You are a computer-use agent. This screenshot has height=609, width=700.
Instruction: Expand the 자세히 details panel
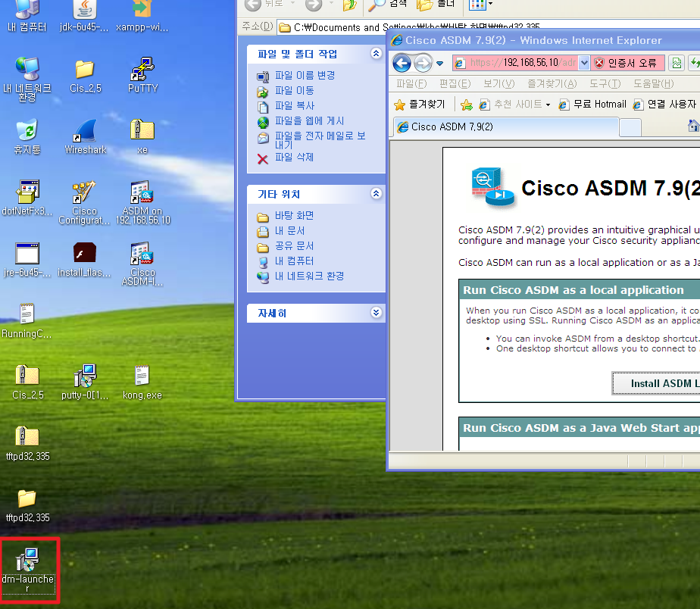[376, 312]
